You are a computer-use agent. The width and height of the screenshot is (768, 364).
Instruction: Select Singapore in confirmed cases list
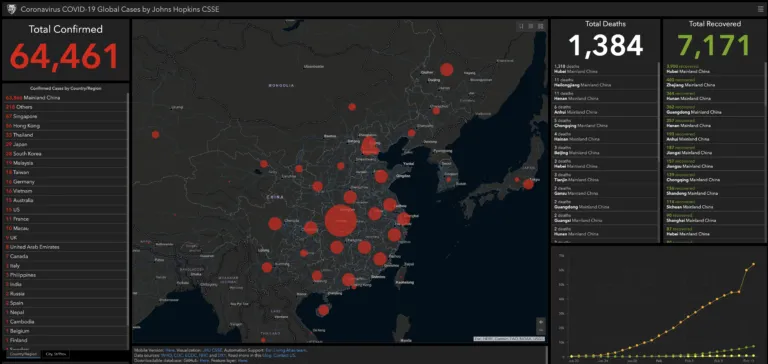(x=65, y=116)
